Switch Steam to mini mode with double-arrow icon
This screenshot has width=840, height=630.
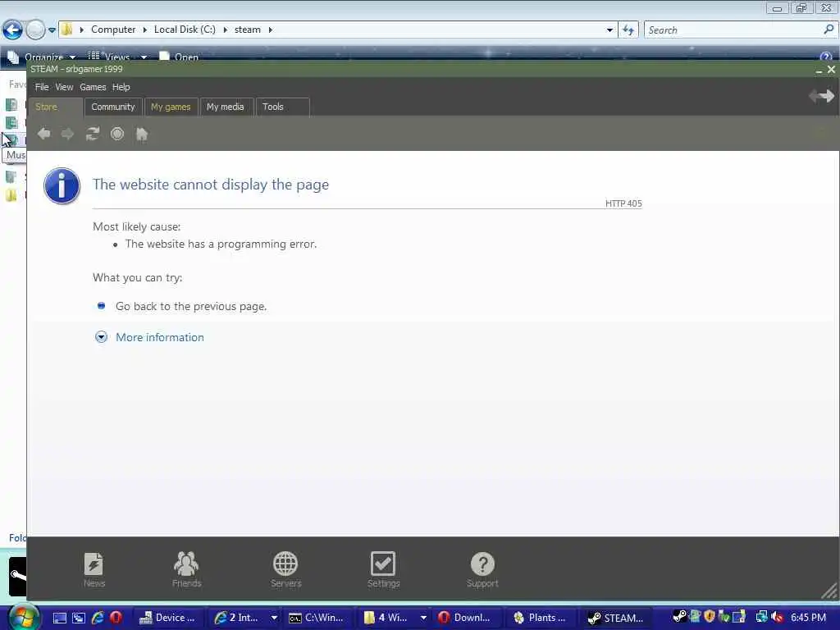822,96
